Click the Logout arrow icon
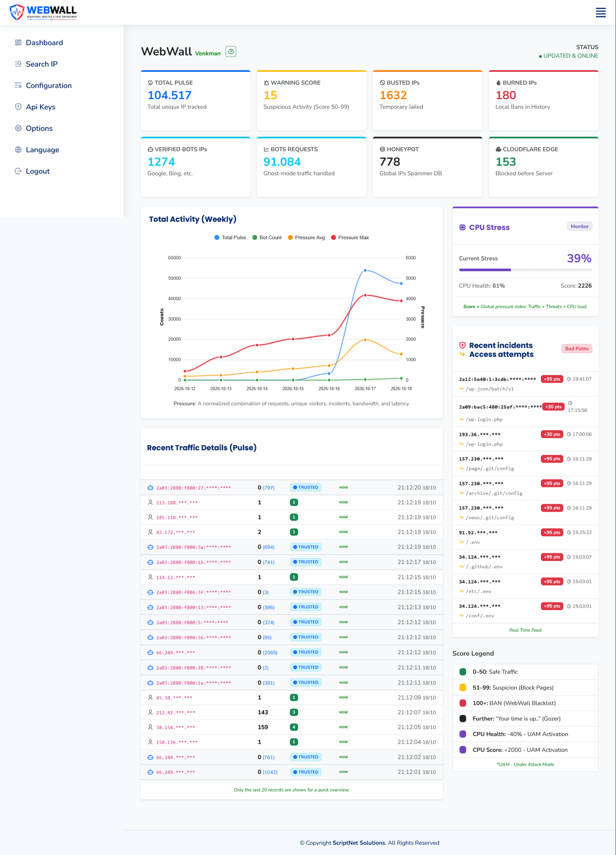The width and height of the screenshot is (616, 855). click(18, 171)
